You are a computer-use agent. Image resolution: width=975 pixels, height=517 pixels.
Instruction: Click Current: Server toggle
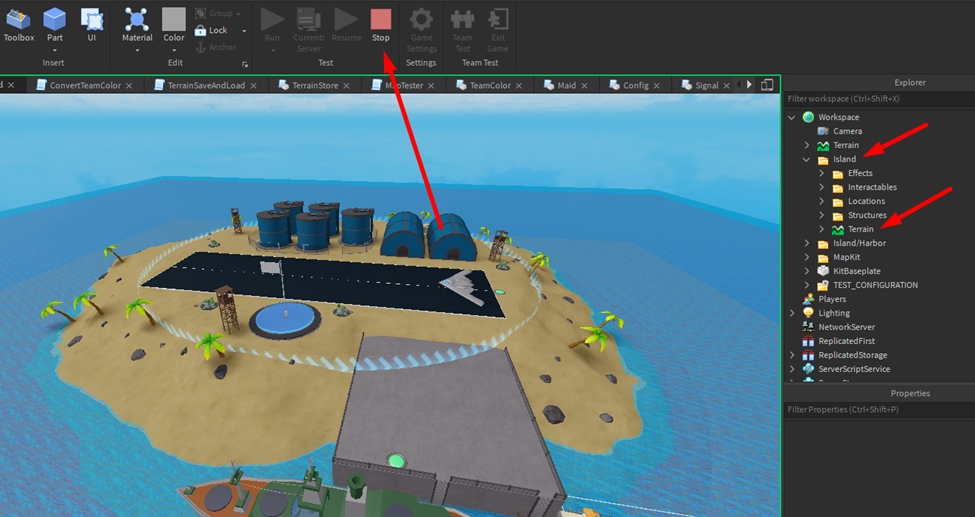point(308,30)
